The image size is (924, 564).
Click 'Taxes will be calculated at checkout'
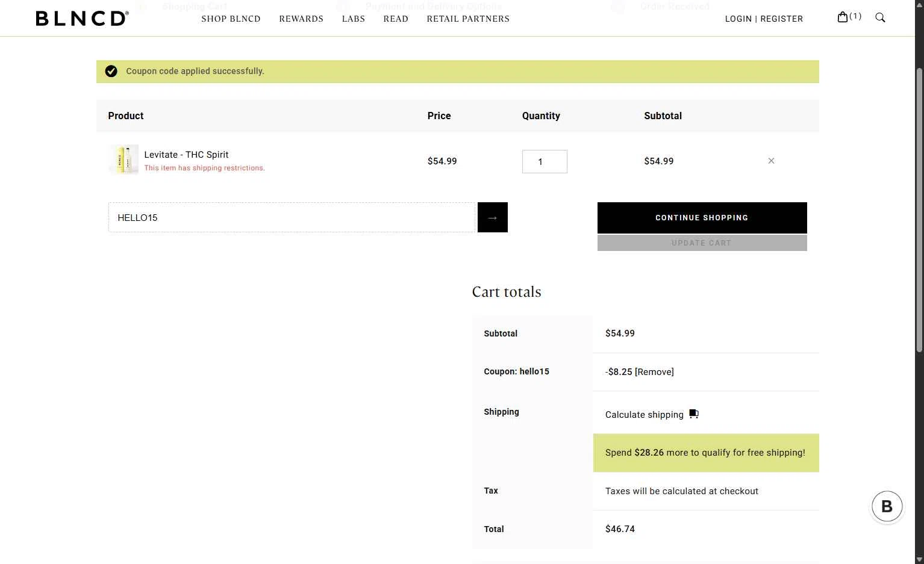682,491
